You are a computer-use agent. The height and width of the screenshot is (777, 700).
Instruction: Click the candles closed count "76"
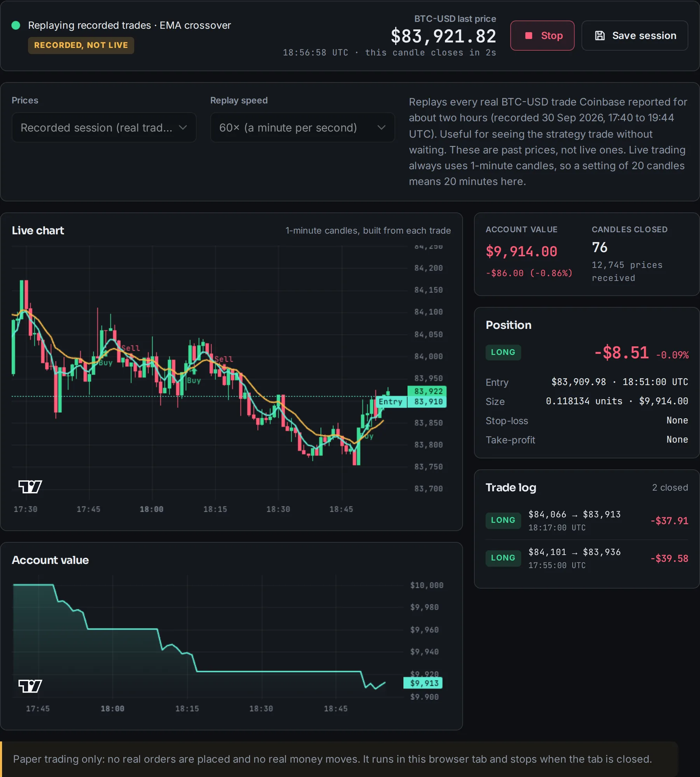click(x=599, y=247)
